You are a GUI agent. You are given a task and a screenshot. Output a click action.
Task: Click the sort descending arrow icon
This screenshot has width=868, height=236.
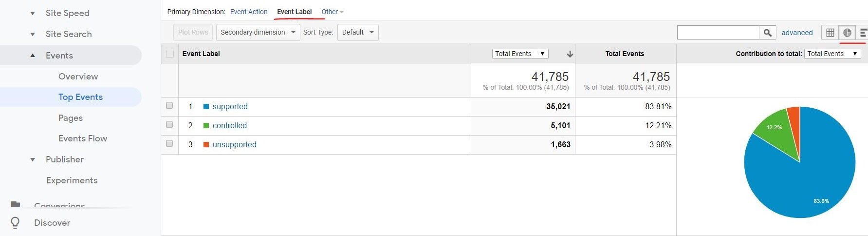pyautogui.click(x=570, y=54)
